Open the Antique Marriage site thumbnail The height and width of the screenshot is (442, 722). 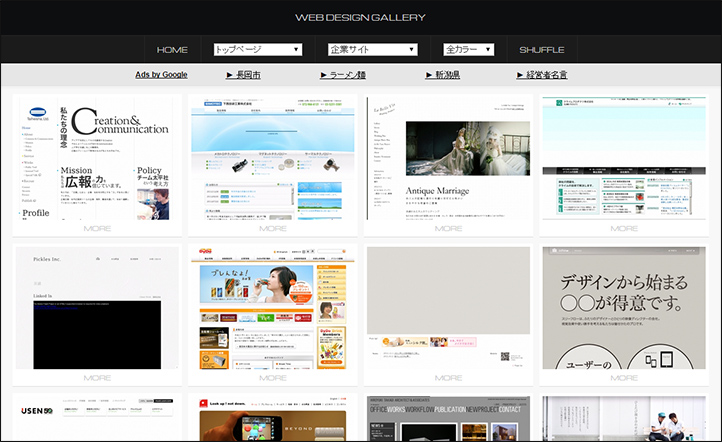[x=448, y=158]
